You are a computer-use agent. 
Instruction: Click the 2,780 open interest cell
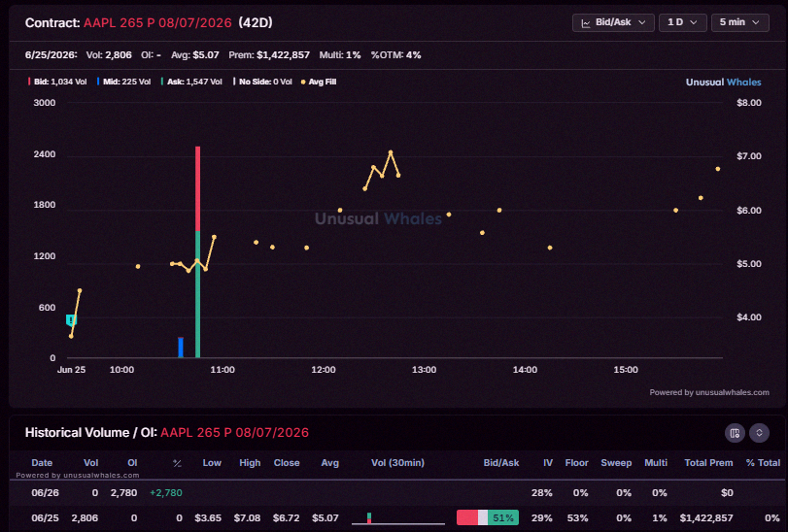point(123,493)
